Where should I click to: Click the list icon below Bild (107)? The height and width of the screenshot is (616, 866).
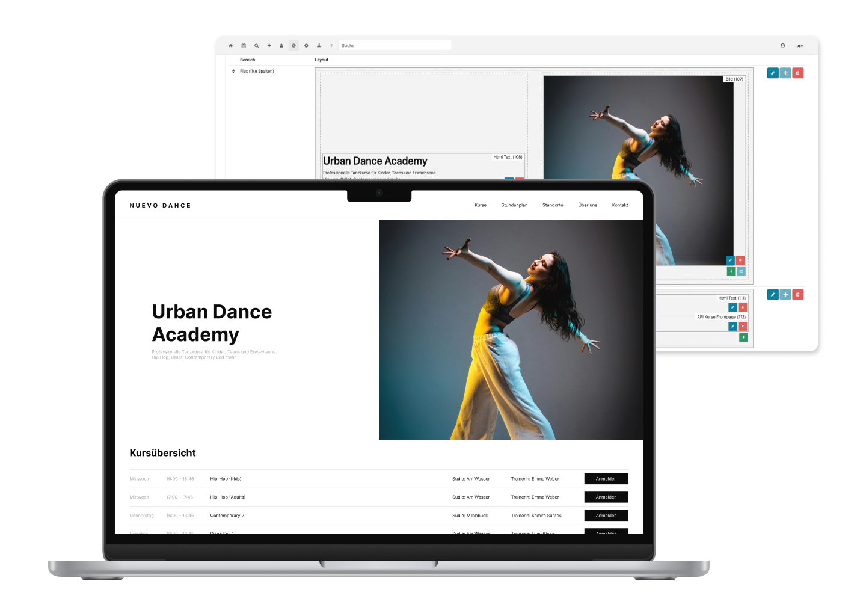click(x=742, y=271)
